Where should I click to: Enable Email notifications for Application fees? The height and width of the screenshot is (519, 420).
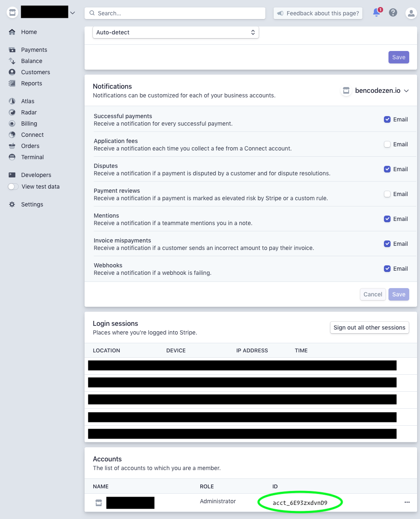coord(387,144)
